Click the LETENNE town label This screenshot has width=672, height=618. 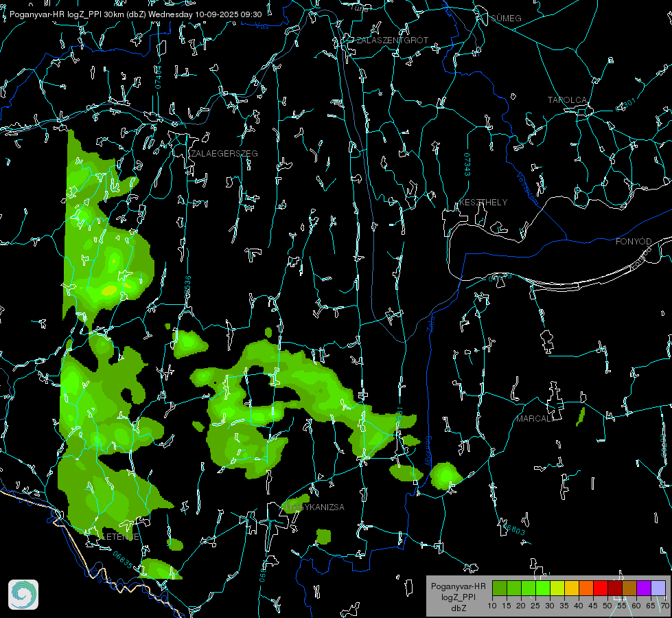click(121, 537)
